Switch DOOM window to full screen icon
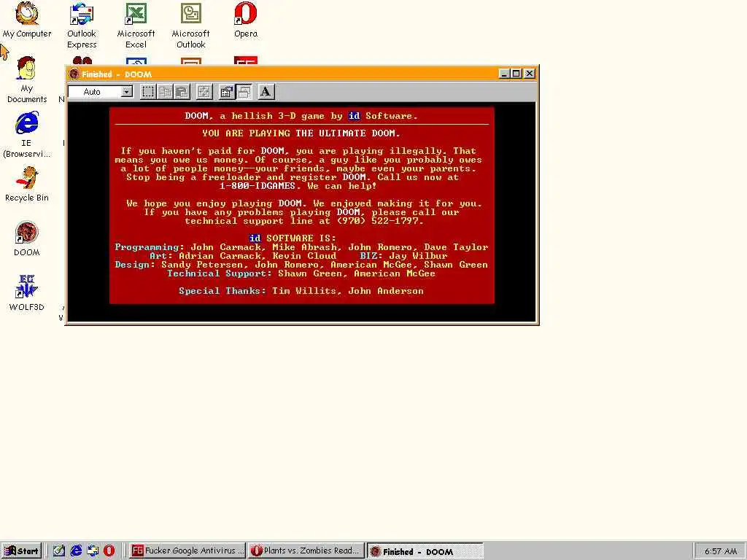This screenshot has width=747, height=560. click(204, 91)
